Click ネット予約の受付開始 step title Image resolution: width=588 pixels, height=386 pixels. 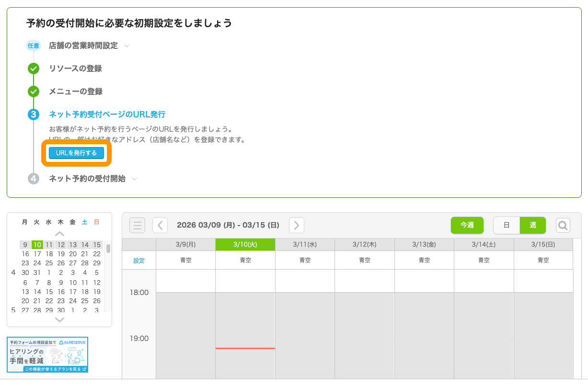tap(87, 179)
